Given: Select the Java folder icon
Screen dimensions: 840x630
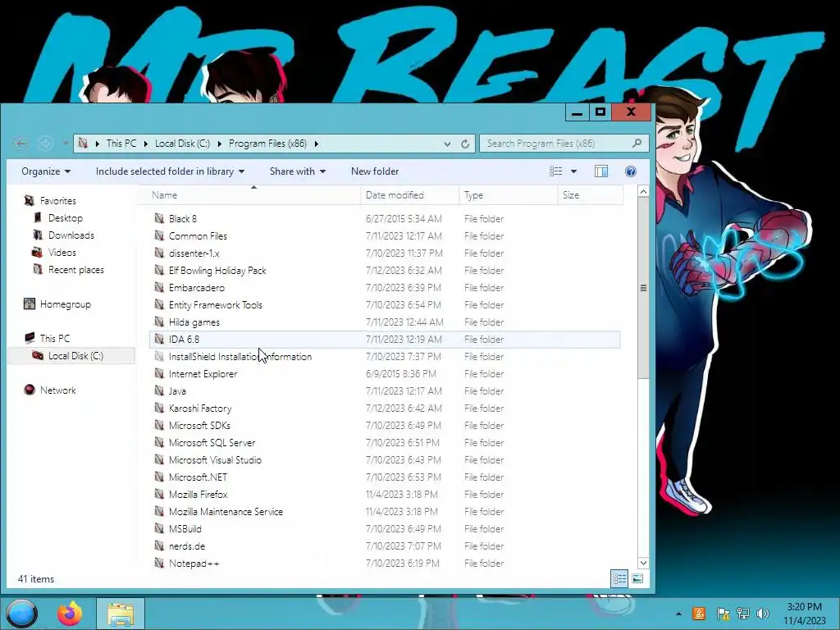Looking at the screenshot, I should point(159,390).
